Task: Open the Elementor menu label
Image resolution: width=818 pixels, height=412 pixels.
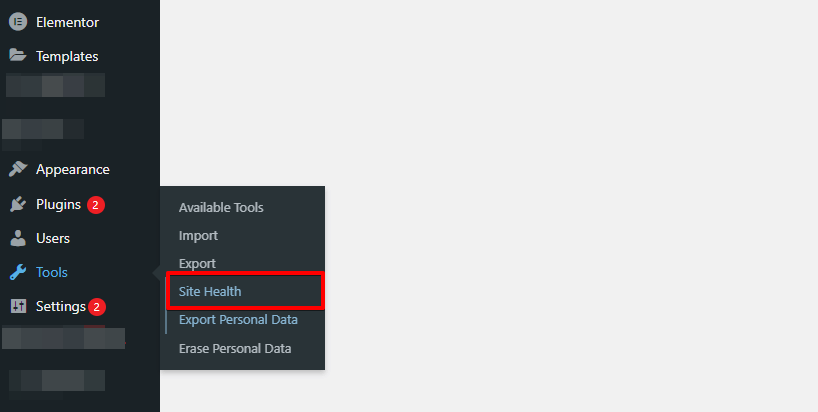Action: tap(67, 22)
